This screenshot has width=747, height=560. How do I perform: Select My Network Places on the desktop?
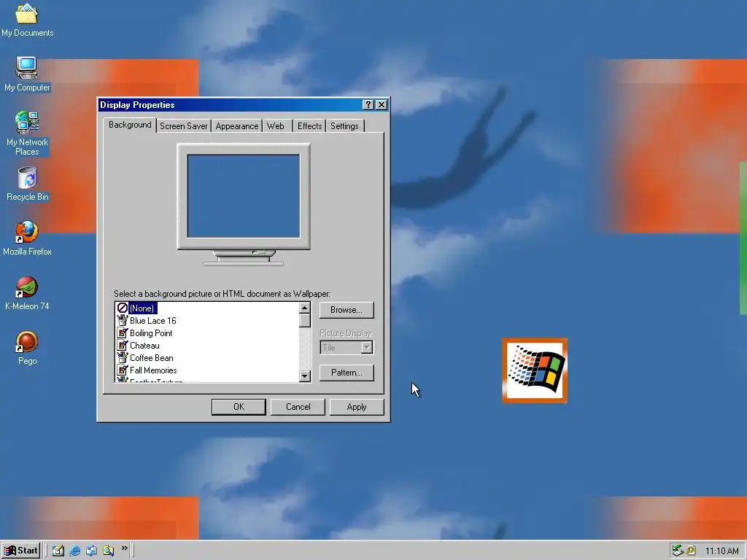[x=27, y=133]
